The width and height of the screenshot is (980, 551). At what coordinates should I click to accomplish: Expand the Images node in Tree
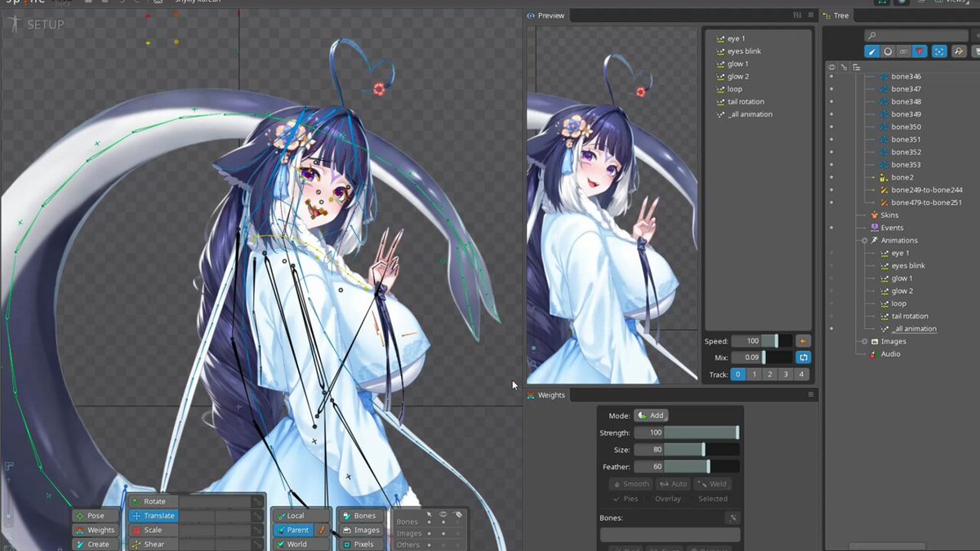click(x=864, y=341)
